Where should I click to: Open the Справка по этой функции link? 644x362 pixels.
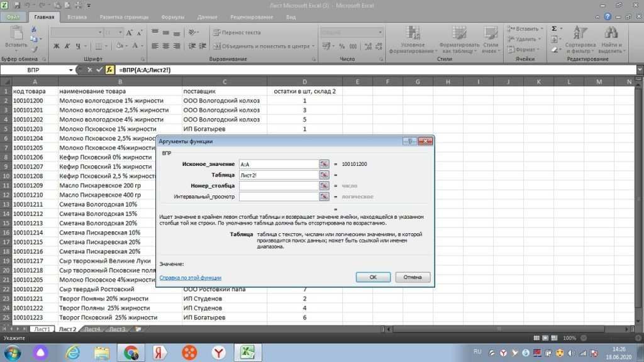(190, 277)
